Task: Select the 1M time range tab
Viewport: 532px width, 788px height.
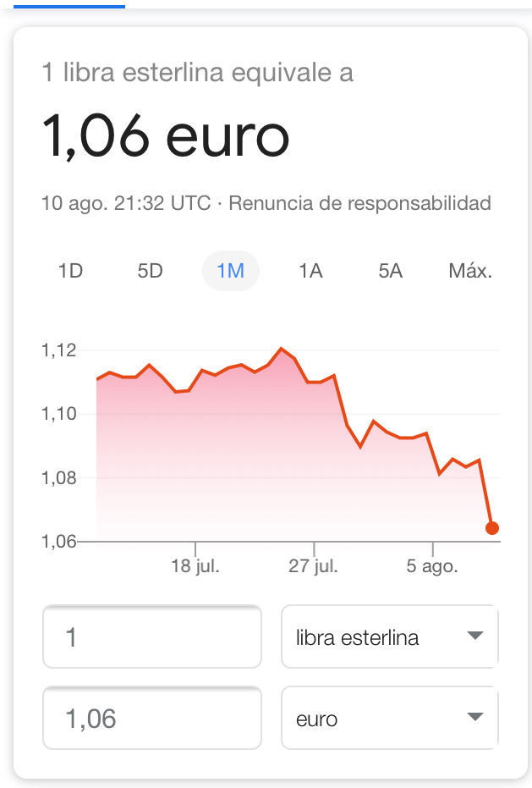Action: point(230,271)
